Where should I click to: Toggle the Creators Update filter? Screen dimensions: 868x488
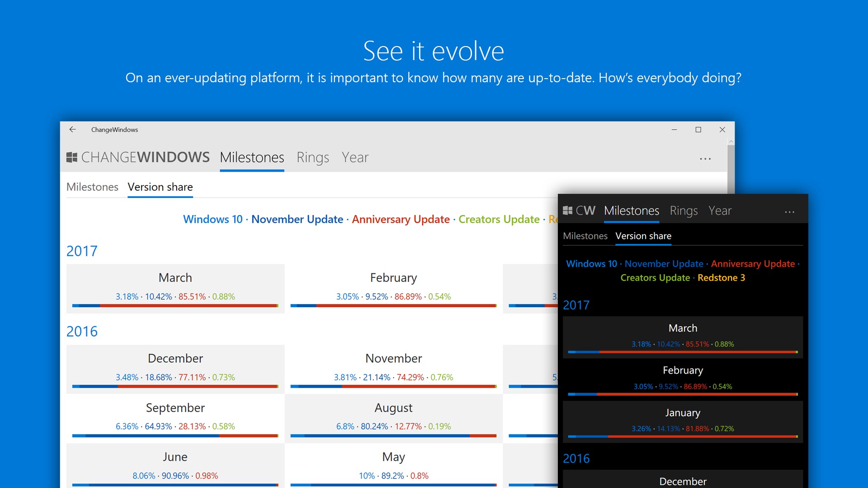coord(499,219)
